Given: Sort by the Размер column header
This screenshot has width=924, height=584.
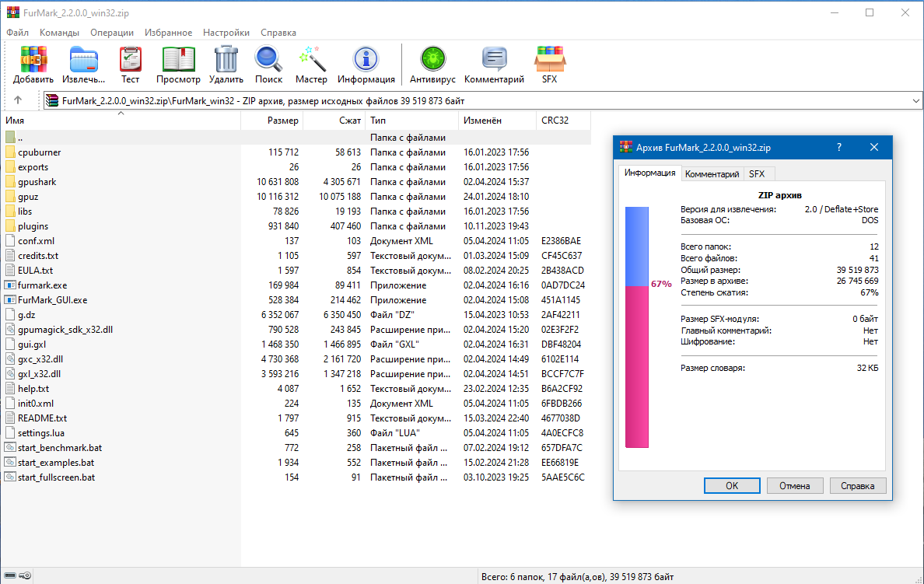Looking at the screenshot, I should coord(282,121).
